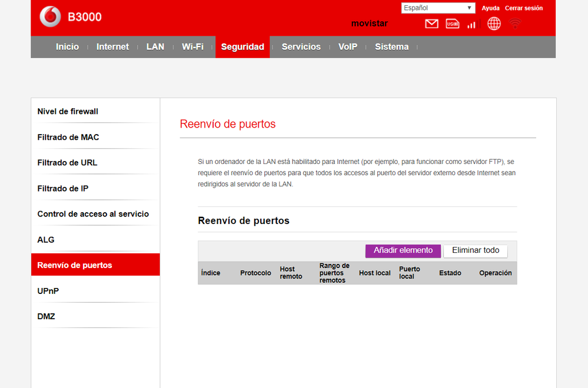Click the signal strength bars icon
This screenshot has height=388, width=588.
click(x=471, y=25)
